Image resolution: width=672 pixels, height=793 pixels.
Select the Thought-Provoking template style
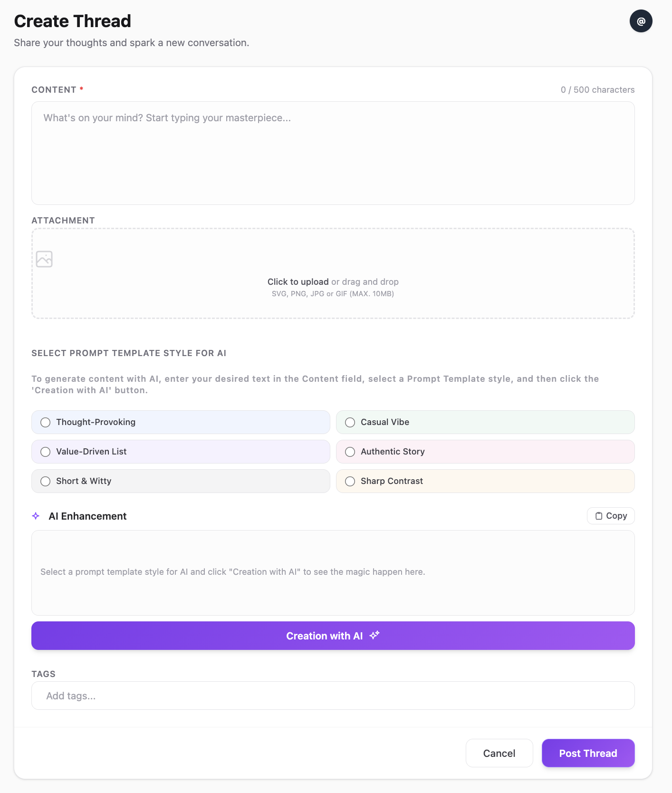click(x=46, y=422)
